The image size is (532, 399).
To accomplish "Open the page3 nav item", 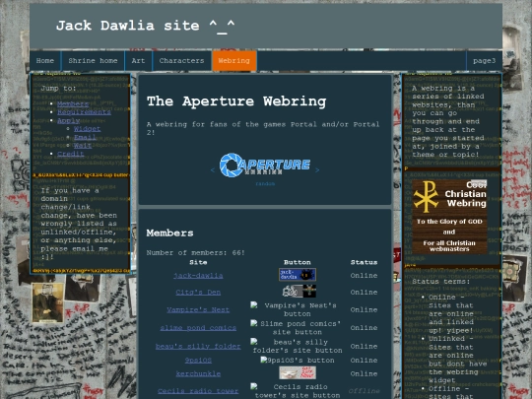I will coord(484,61).
